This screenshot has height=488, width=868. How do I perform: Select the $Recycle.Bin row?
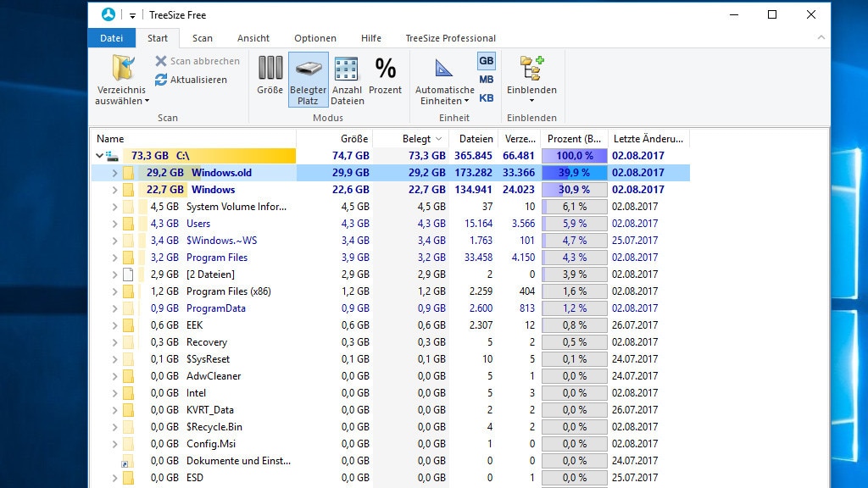(391, 427)
